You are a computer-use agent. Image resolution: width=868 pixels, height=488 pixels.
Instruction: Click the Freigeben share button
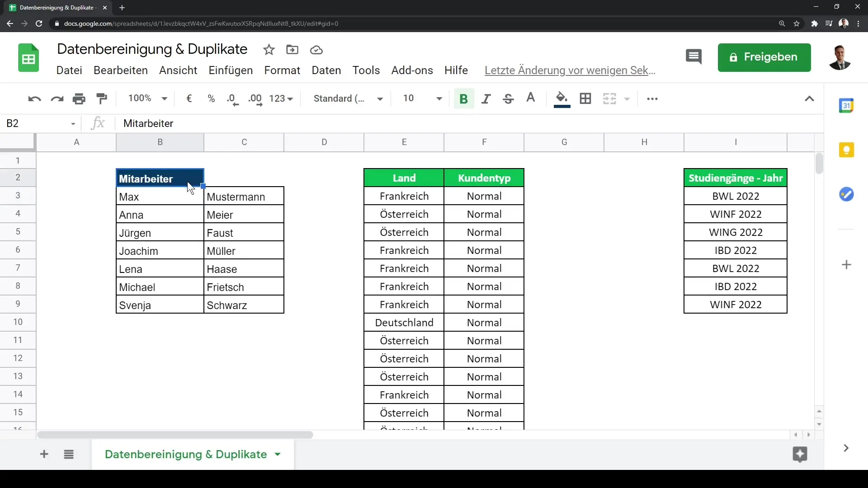764,56
